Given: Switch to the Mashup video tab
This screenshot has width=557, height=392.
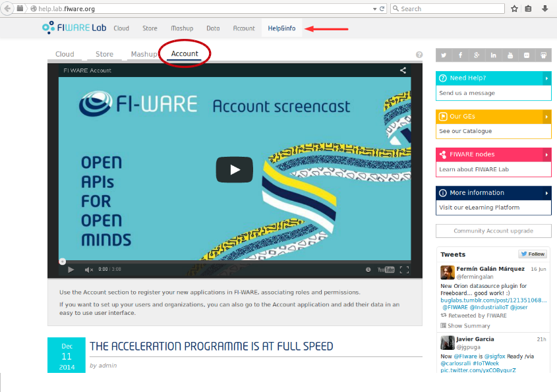Looking at the screenshot, I should point(144,54).
